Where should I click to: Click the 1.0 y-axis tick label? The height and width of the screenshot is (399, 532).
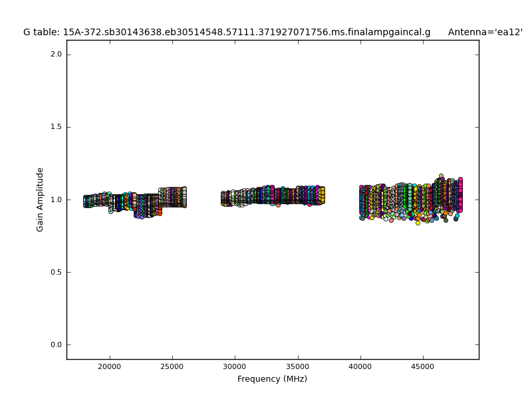click(x=56, y=199)
